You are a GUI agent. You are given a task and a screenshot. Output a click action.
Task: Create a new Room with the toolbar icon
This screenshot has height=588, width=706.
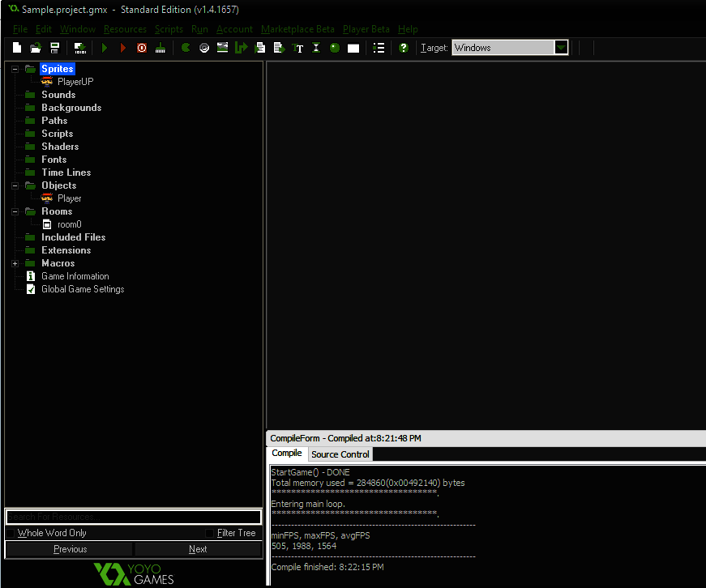tap(353, 47)
